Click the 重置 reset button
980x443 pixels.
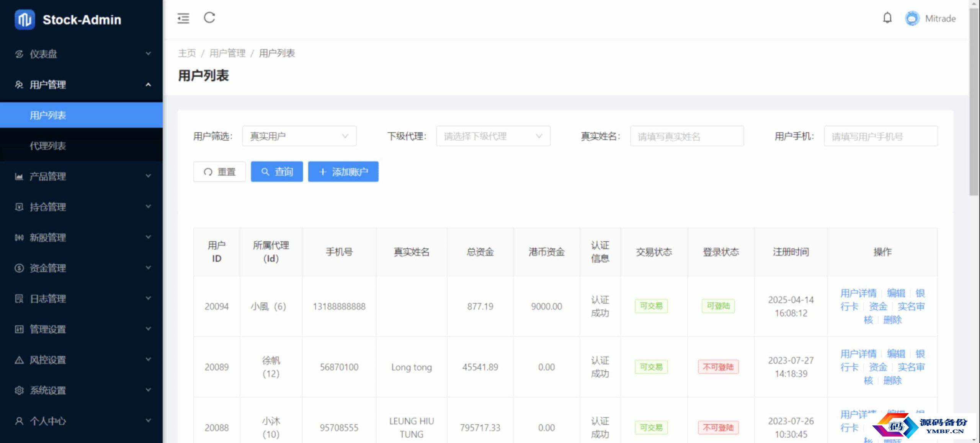click(219, 172)
